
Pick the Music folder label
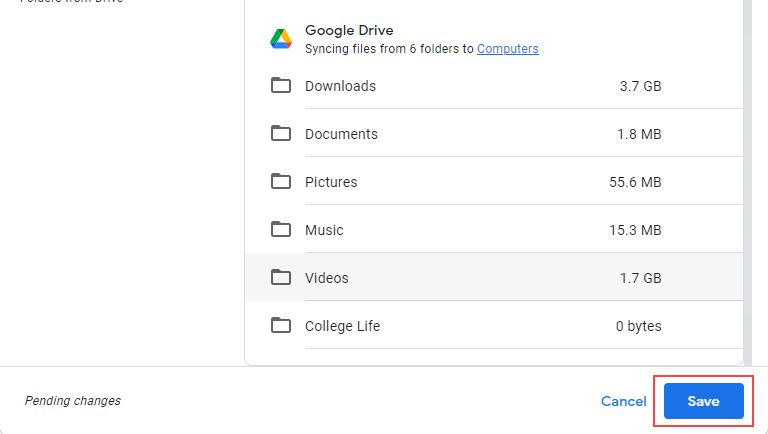[x=324, y=230]
